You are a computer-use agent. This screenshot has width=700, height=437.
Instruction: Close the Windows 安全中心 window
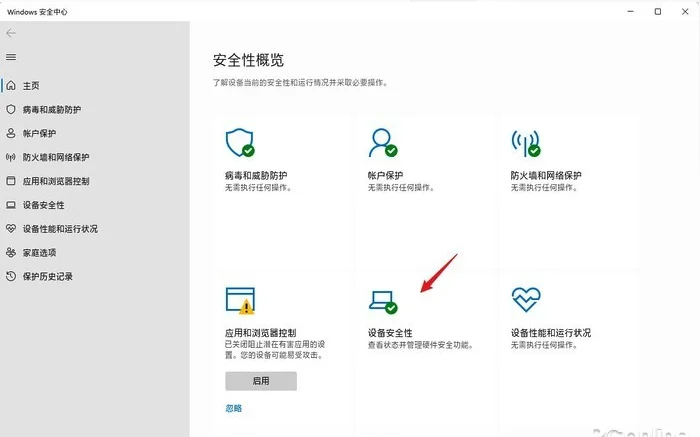coord(685,12)
